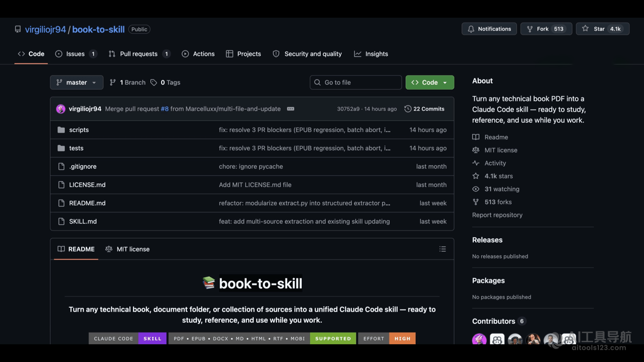The width and height of the screenshot is (644, 362).
Task: Open tests folder name
Action: 76,148
